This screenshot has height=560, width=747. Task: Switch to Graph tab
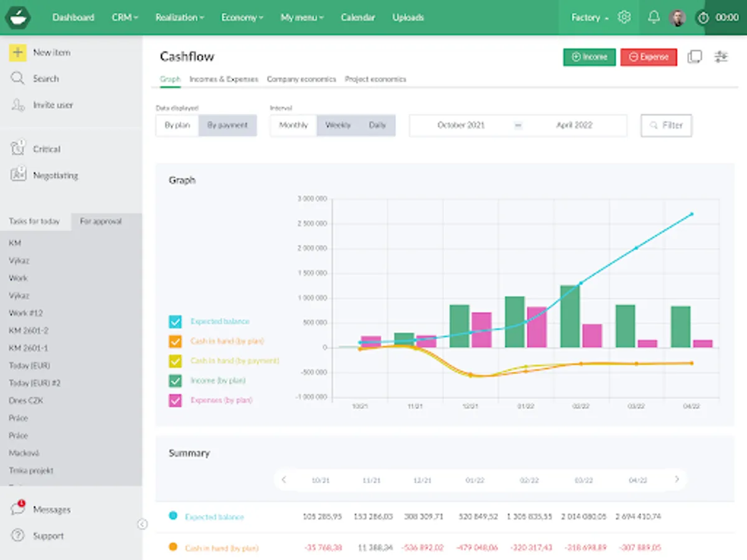170,79
